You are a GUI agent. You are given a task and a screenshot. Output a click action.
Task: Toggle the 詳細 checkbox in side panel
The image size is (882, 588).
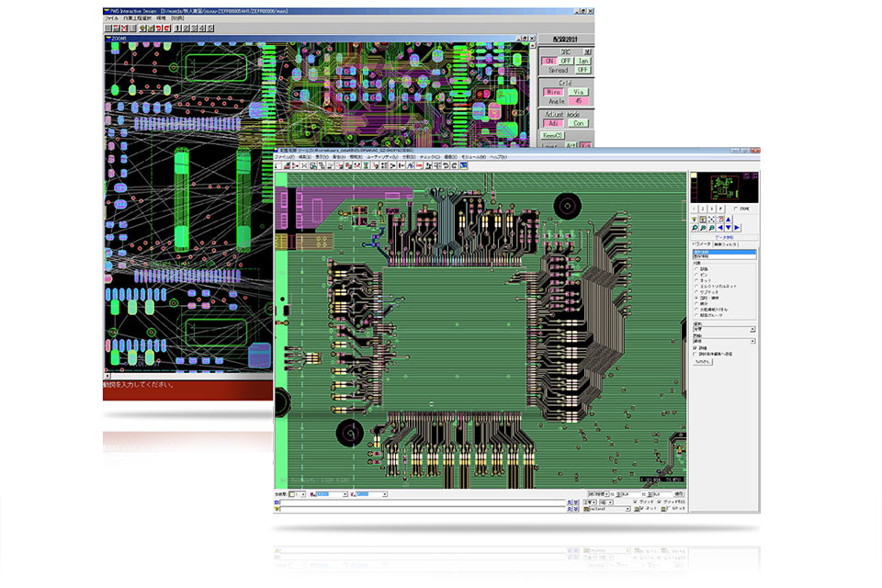695,348
